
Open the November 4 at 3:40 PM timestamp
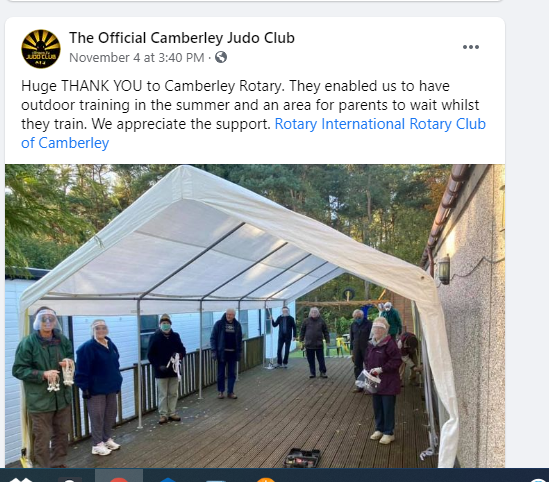(x=137, y=57)
